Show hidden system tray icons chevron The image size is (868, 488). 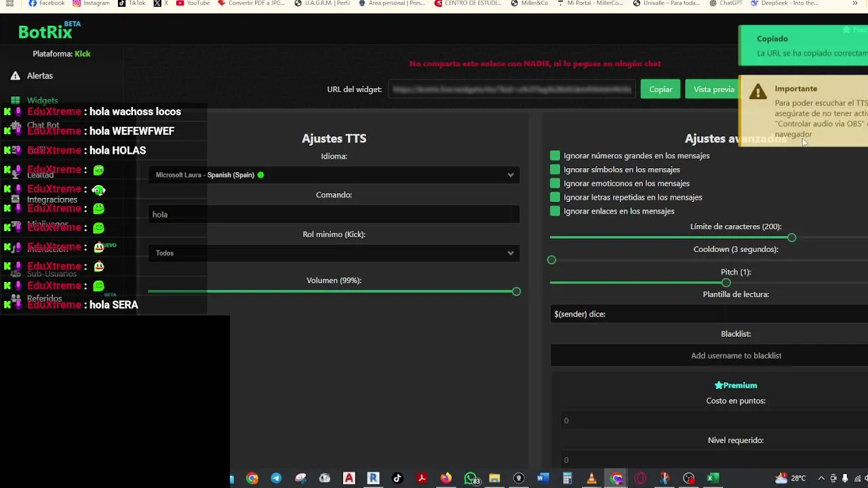pyautogui.click(x=821, y=479)
